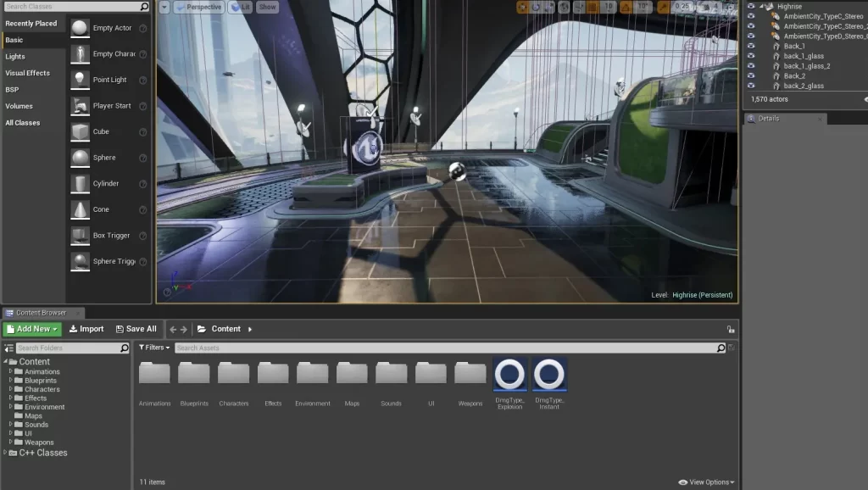Select the Player Start actor icon

[81, 105]
